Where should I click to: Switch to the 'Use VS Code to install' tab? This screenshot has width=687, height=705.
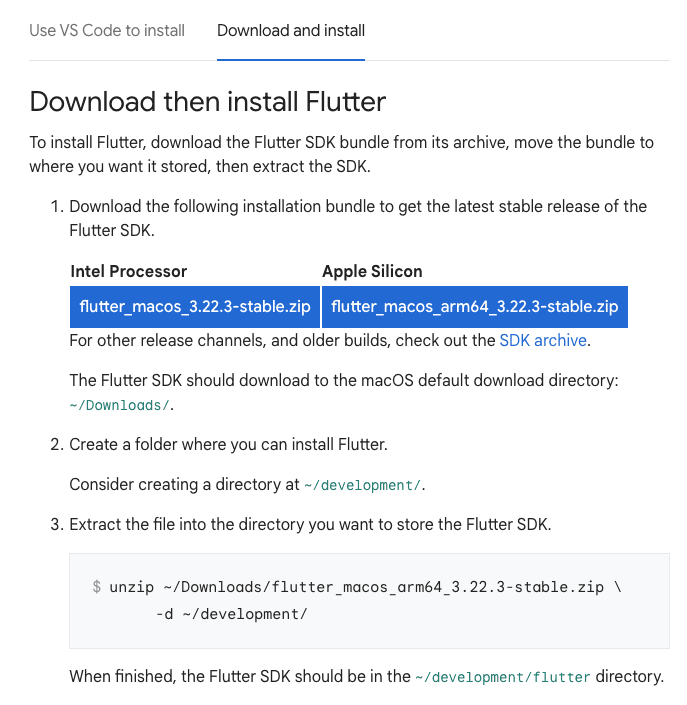coord(107,30)
